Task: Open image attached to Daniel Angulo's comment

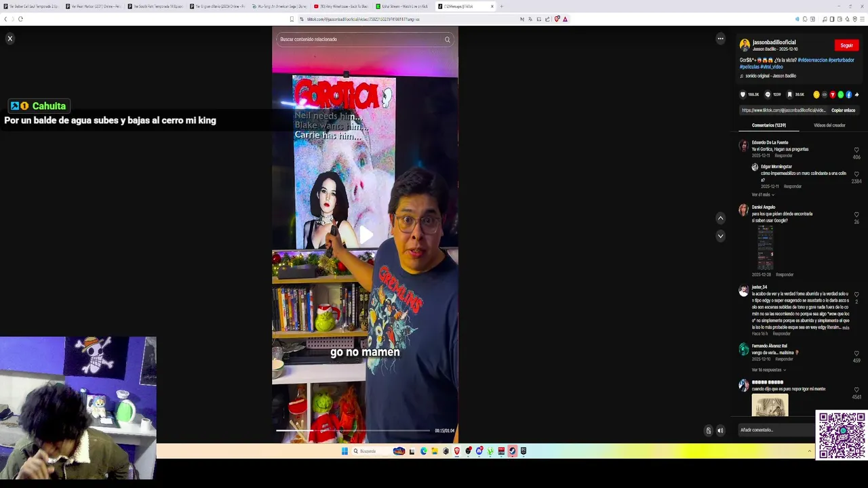Action: [765, 247]
